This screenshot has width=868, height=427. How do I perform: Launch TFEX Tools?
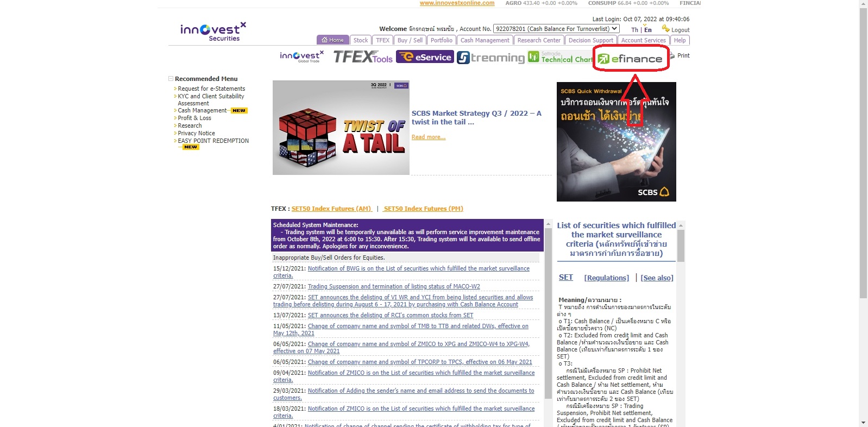tap(363, 56)
